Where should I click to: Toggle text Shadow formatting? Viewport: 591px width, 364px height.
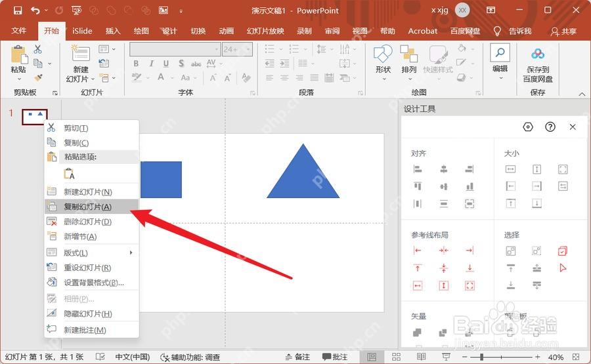tap(181, 64)
